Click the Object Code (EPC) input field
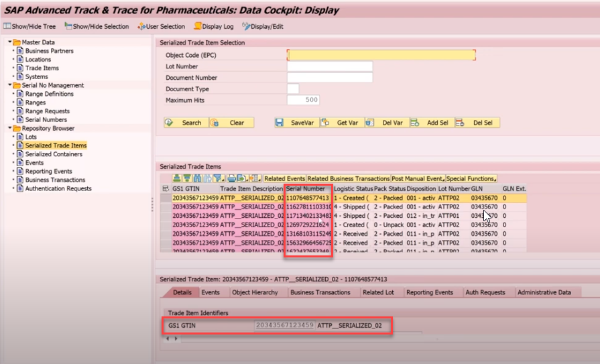Screen dimensions: 600x364 [x=381, y=55]
